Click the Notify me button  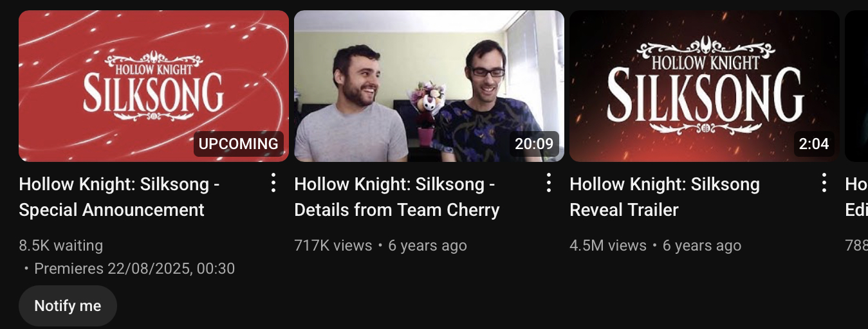68,306
